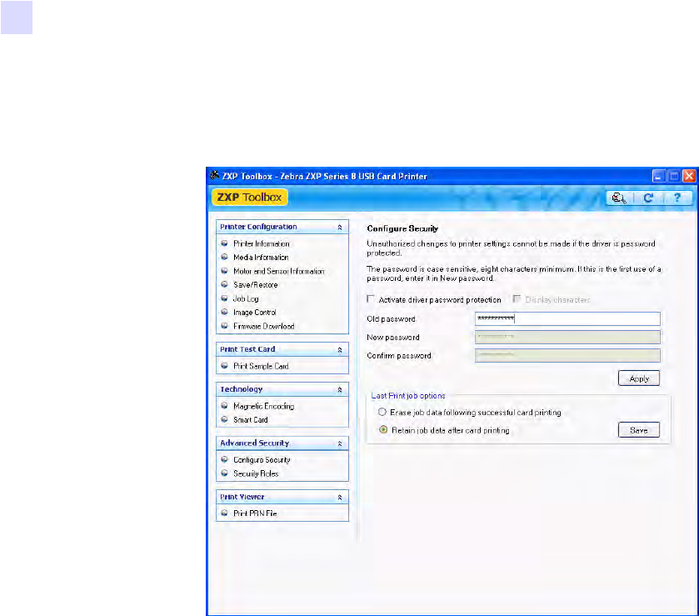699x616 pixels.
Task: Open Media Information page
Action: pyautogui.click(x=261, y=258)
